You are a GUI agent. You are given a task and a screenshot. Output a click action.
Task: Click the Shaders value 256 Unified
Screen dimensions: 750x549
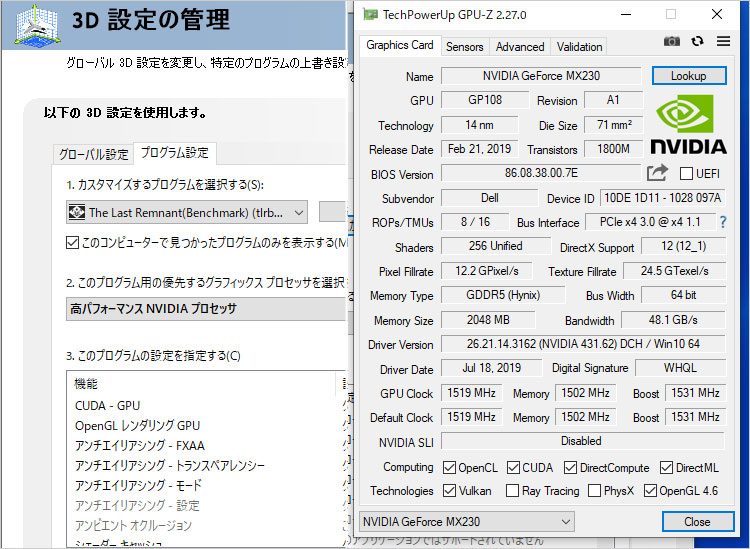click(496, 246)
